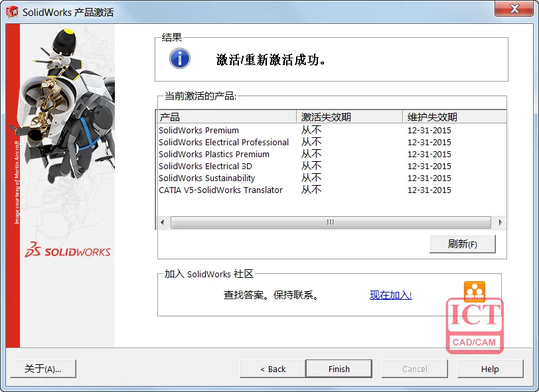Open the Help button
The image size is (539, 392).
(x=490, y=369)
